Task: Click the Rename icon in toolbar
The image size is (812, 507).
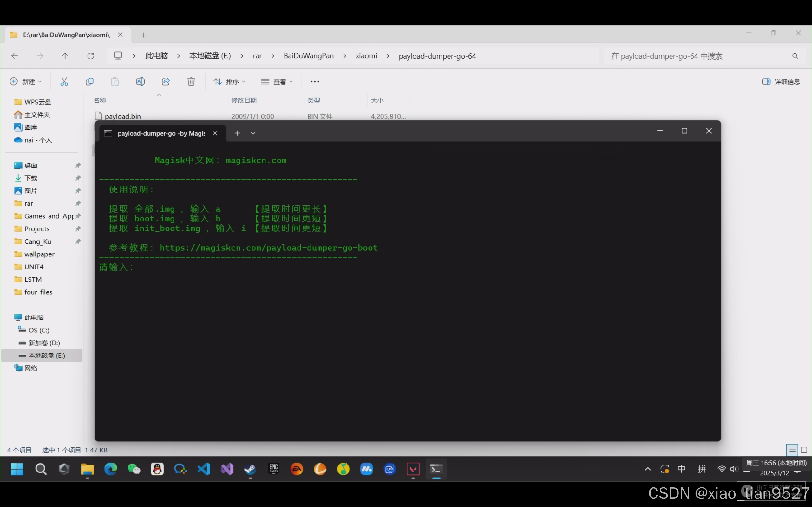Action: 140,81
